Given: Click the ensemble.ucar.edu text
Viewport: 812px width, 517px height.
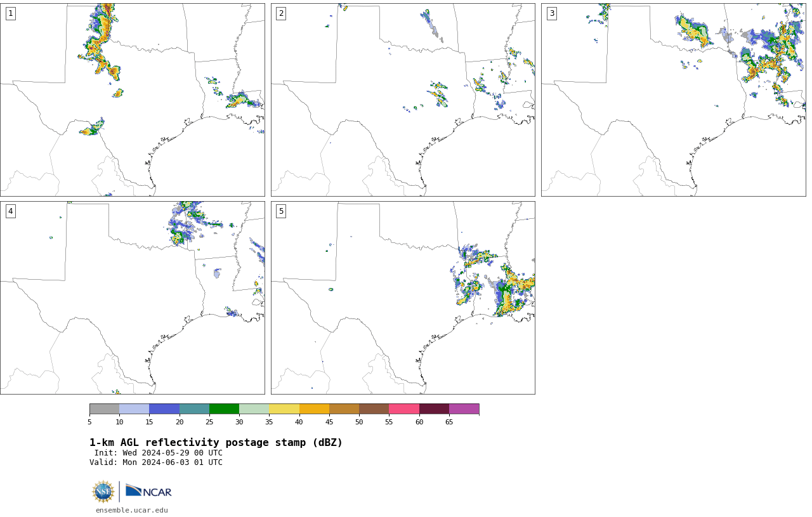Looking at the screenshot, I should (x=132, y=510).
